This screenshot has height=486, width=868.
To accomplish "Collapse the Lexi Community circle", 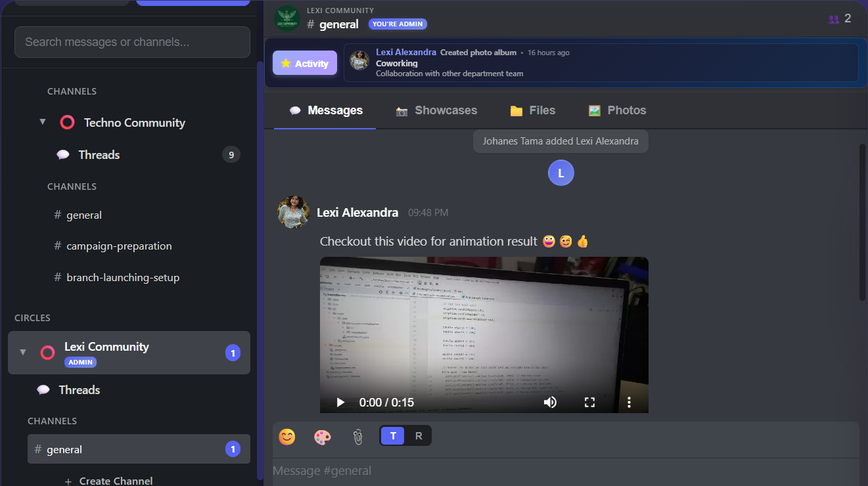I will [22, 353].
